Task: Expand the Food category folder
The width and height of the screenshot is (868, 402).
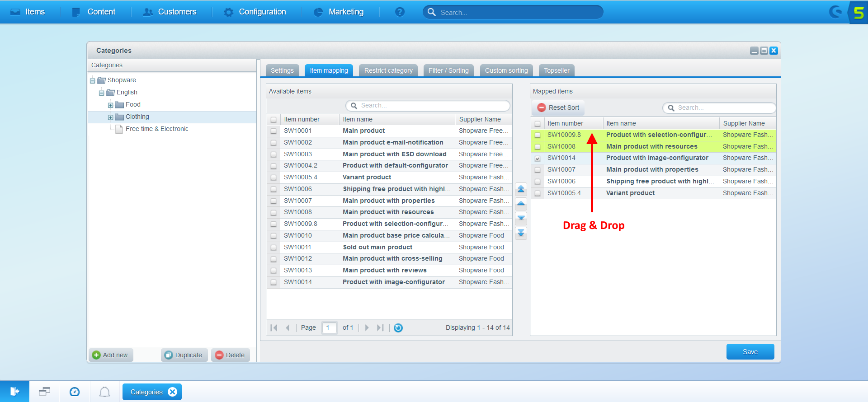Action: coord(110,105)
